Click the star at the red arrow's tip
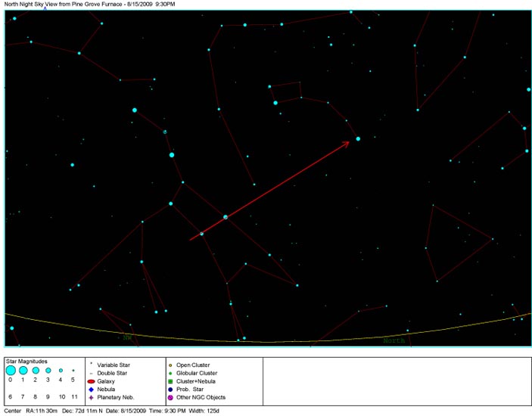The height and width of the screenshot is (416, 532). pos(358,138)
